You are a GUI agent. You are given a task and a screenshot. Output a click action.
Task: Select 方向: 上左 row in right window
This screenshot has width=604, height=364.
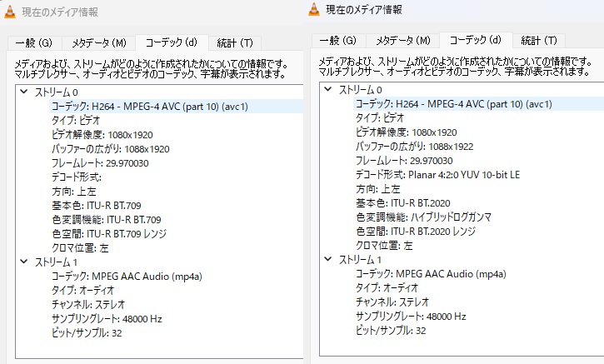[377, 189]
